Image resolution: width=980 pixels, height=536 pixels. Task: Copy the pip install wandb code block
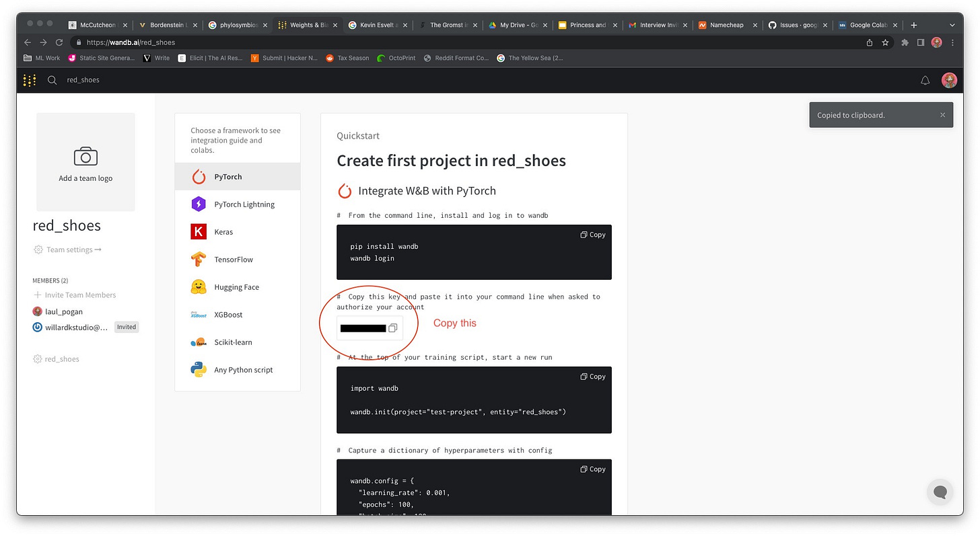point(593,235)
